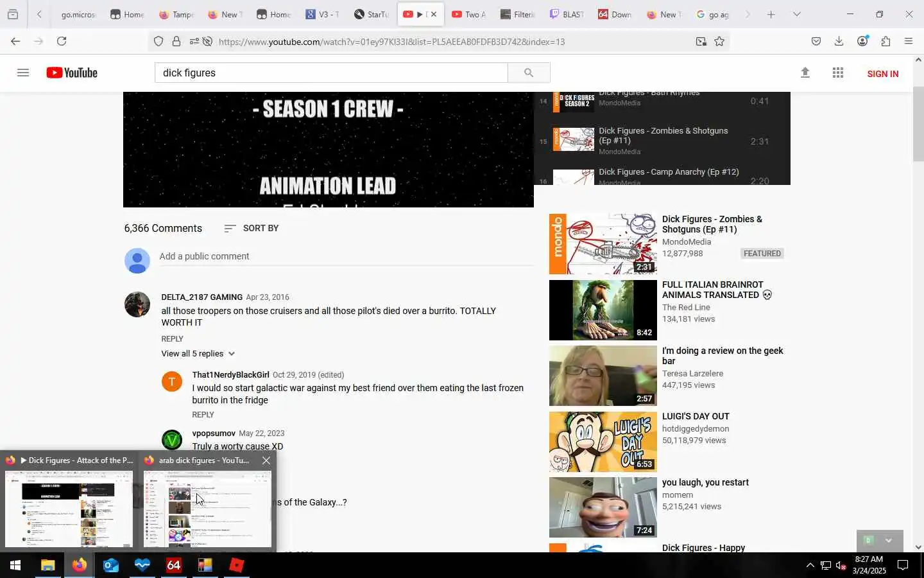Open DELTA_2187 GAMING channel name

pos(201,297)
